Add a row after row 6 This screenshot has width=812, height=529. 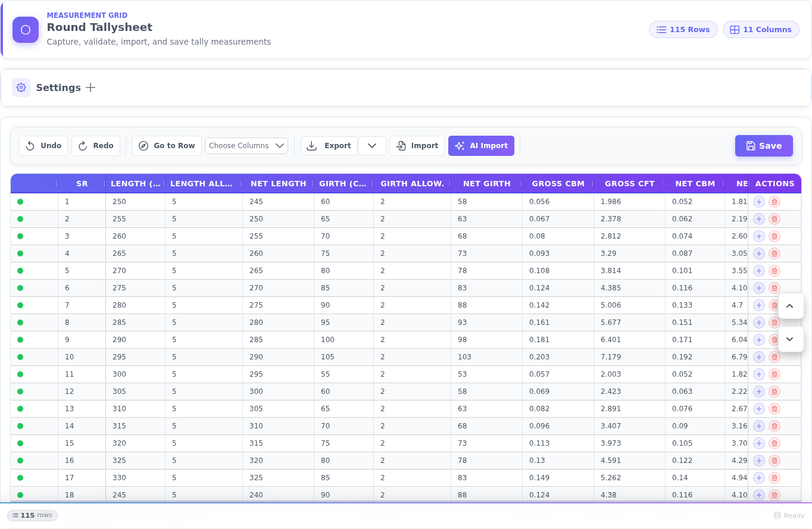coord(759,288)
